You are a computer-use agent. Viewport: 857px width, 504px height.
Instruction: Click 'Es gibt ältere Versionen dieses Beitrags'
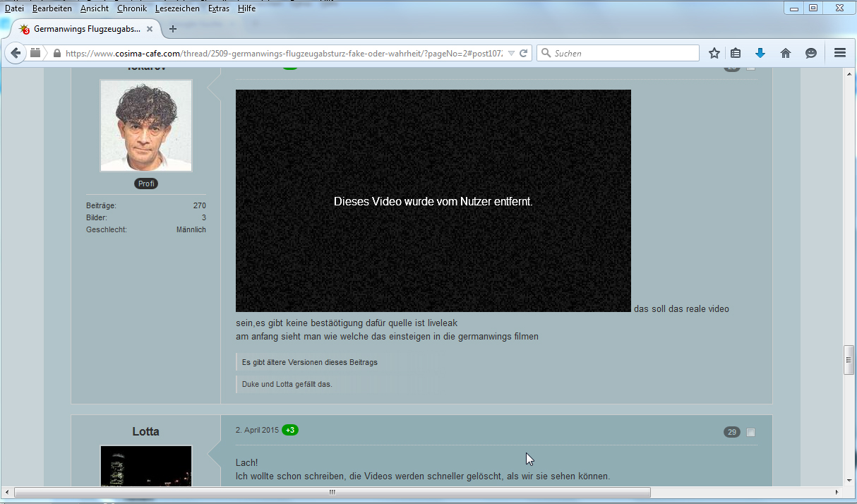point(310,362)
